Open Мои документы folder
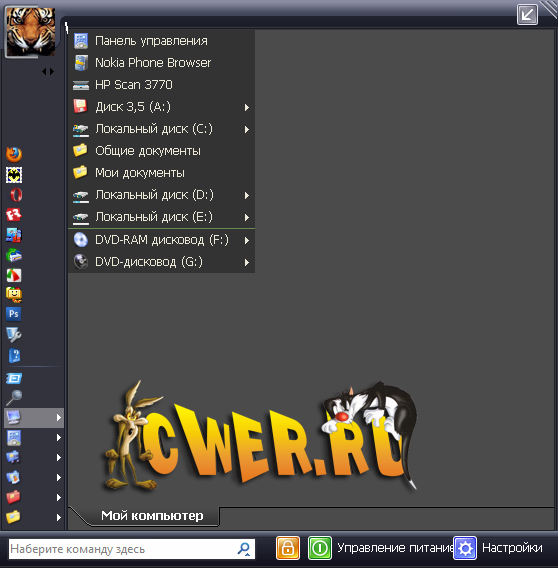558x568 pixels. pos(162,173)
